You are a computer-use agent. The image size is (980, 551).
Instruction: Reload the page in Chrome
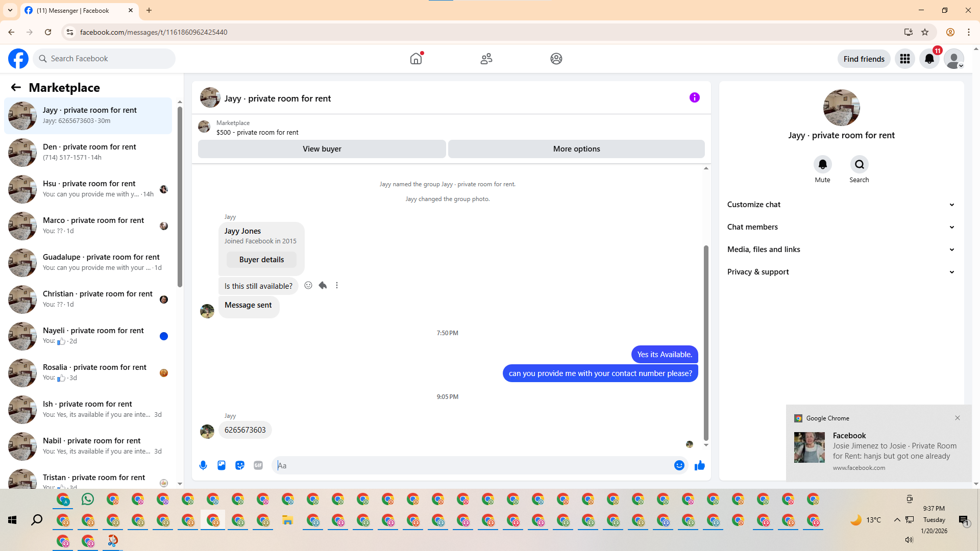48,32
